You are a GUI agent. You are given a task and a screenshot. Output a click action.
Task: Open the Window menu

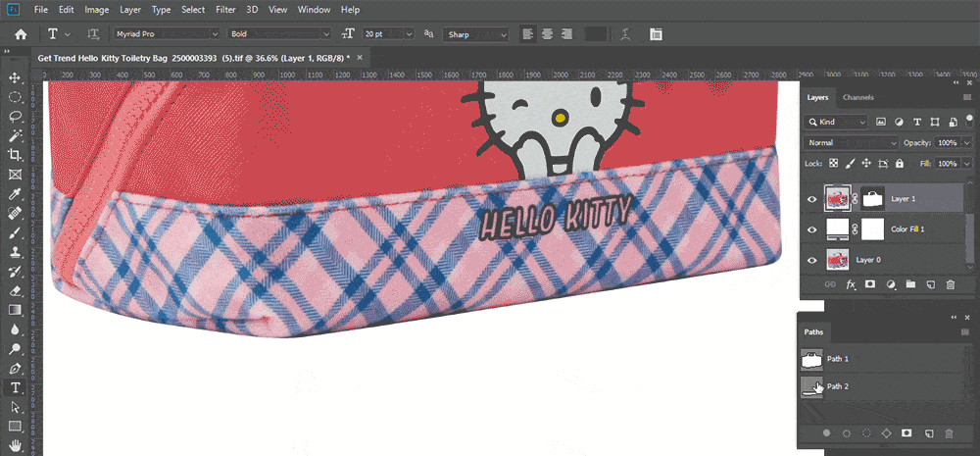click(x=315, y=10)
